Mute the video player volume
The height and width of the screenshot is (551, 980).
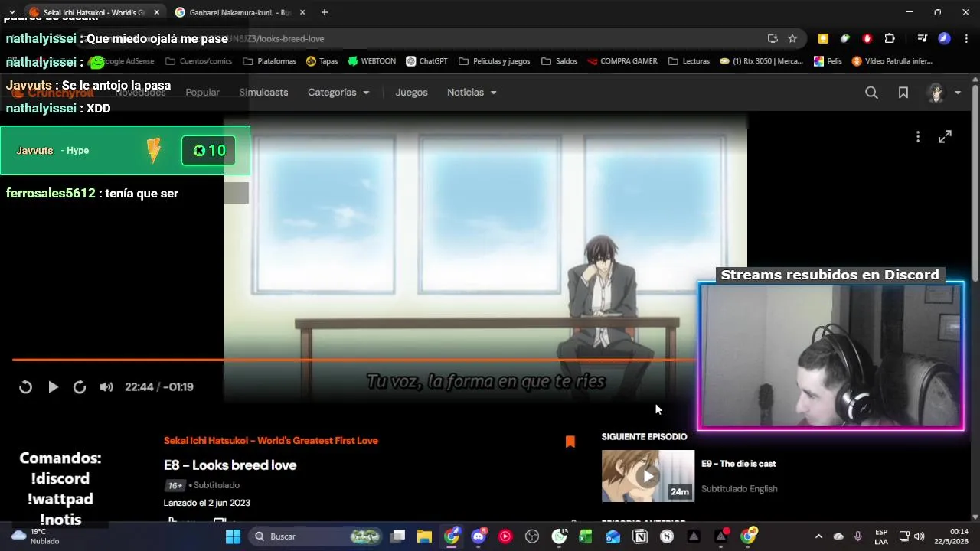click(106, 387)
